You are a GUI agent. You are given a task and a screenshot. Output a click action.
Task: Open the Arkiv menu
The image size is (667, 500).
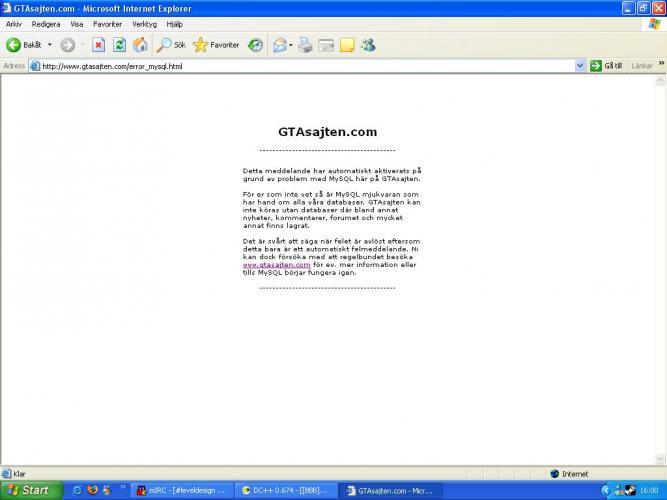(14, 24)
